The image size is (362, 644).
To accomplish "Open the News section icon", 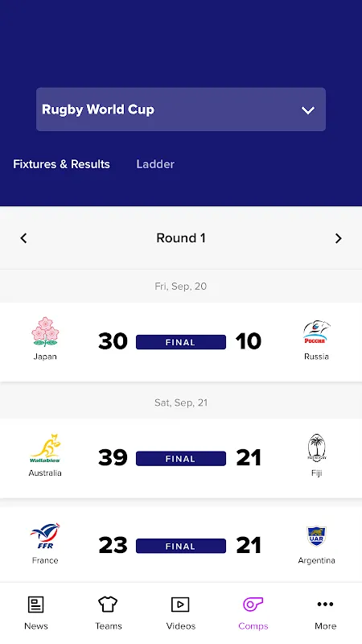I will (35, 605).
